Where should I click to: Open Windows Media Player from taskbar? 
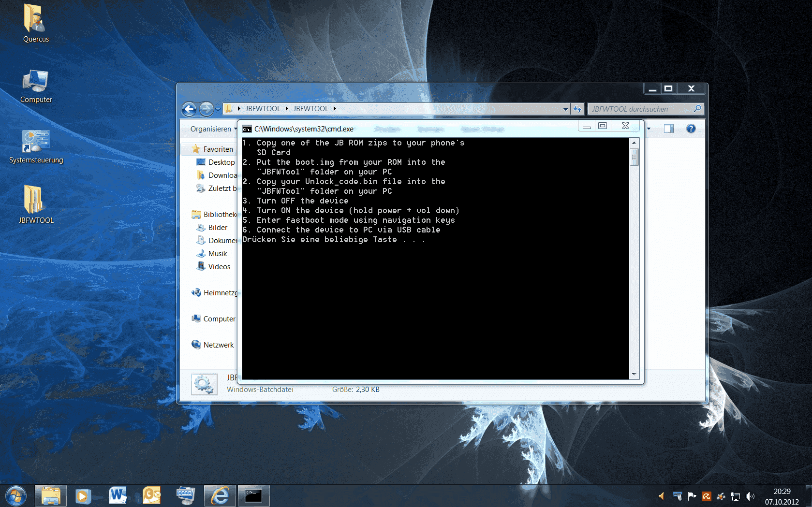(x=83, y=496)
